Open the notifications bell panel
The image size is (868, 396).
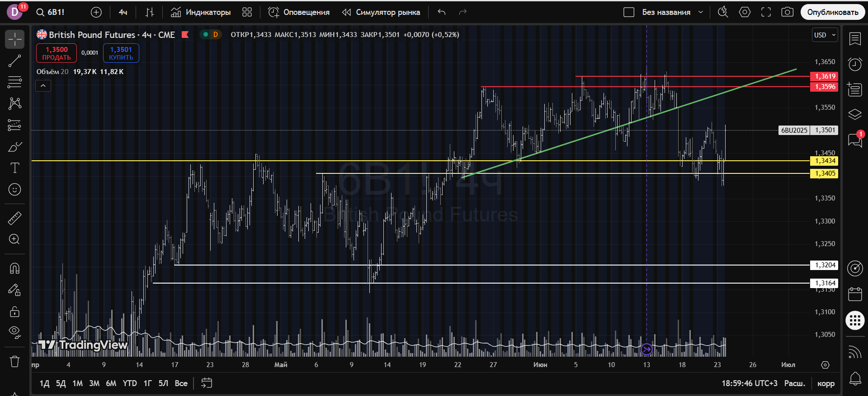tap(855, 378)
